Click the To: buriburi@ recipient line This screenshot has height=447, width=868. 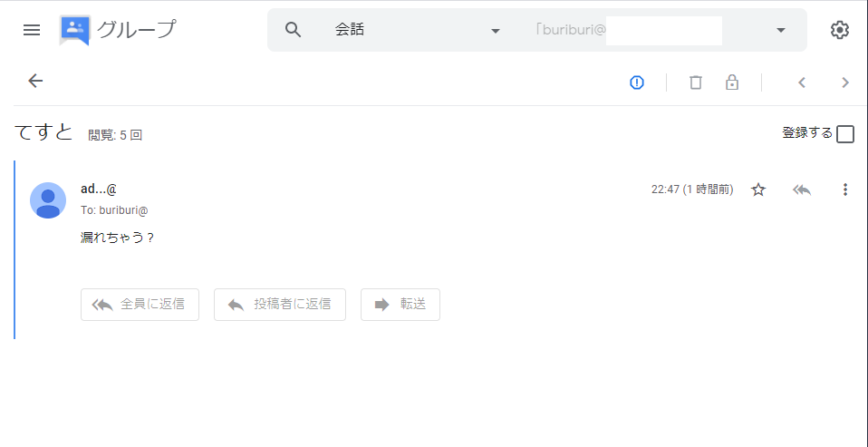tap(114, 210)
